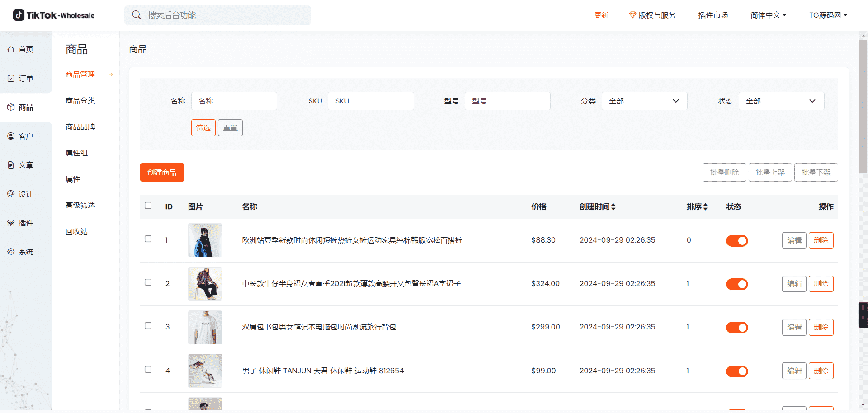Open the System gear icon
The width and height of the screenshot is (868, 413).
(11, 252)
